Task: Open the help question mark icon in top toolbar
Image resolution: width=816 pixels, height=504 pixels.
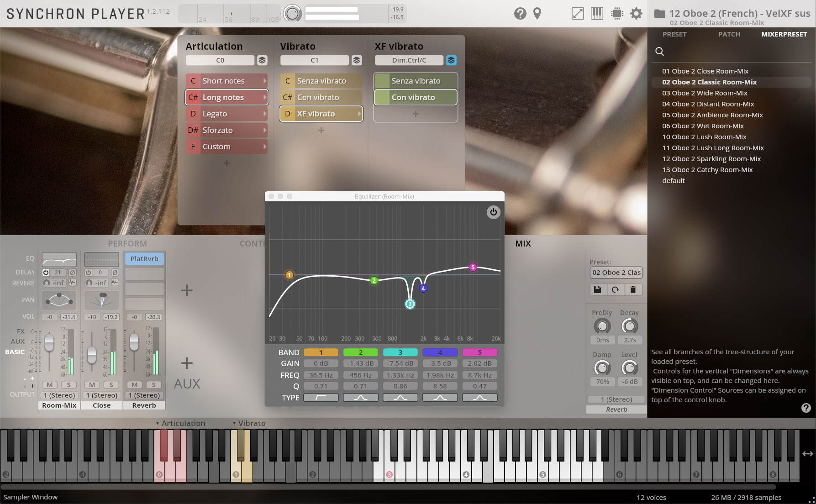Action: [520, 14]
